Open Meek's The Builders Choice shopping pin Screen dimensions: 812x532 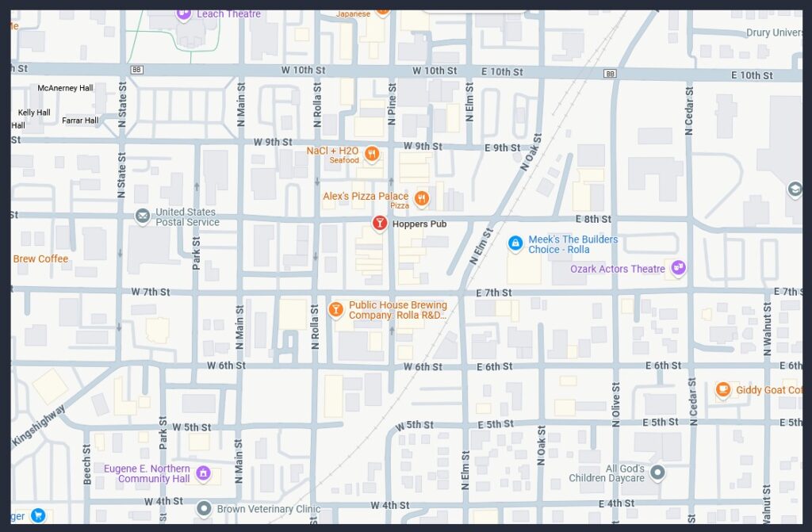point(515,243)
